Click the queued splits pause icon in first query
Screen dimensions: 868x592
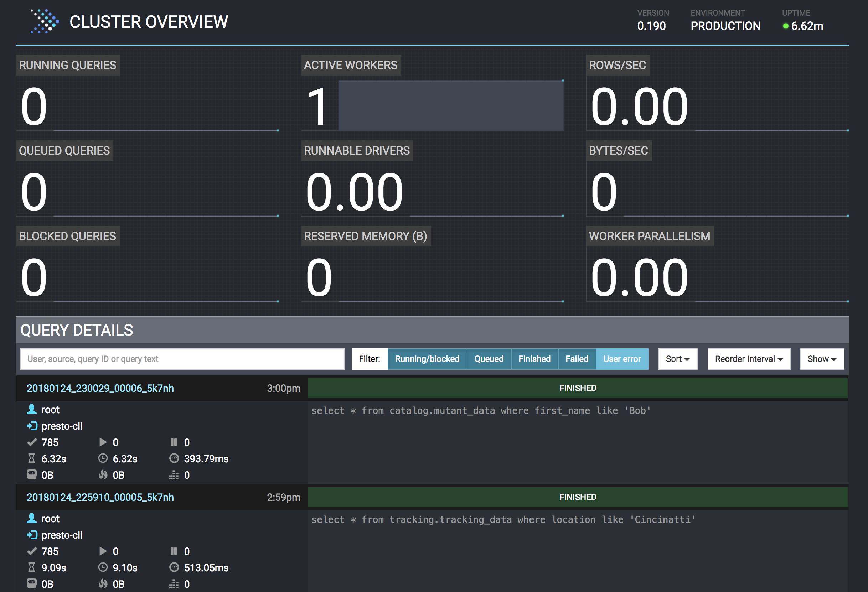click(174, 442)
